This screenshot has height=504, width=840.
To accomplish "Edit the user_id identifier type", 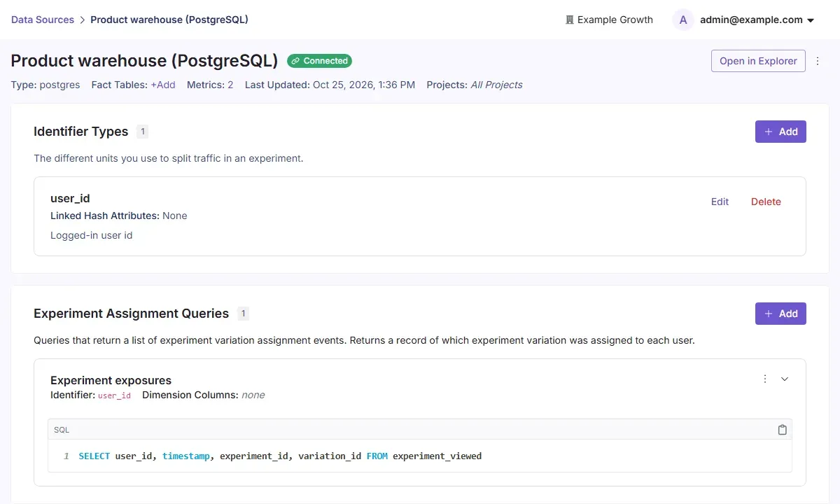I will (x=720, y=202).
